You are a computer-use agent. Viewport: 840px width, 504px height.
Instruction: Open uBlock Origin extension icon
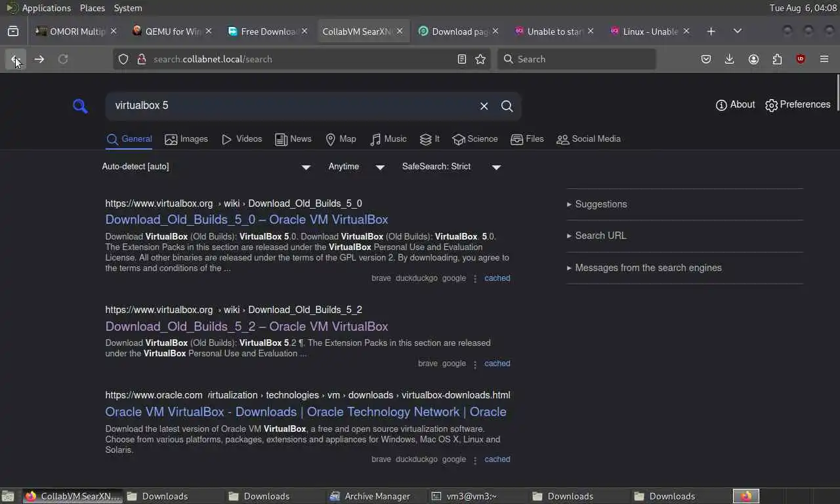pos(801,59)
